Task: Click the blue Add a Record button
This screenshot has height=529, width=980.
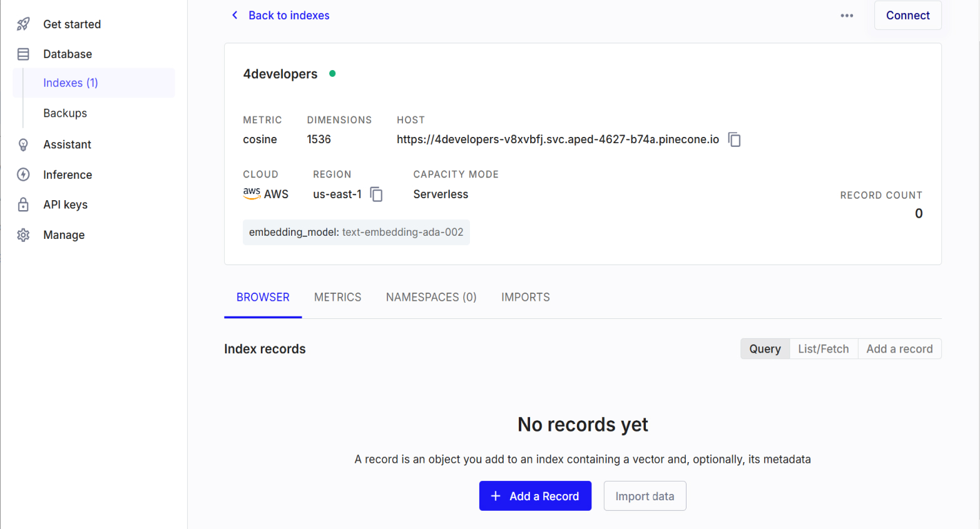Action: tap(535, 496)
